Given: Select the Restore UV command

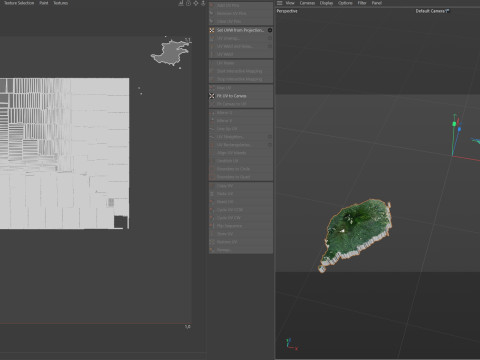Looking at the screenshot, I should coord(241,242).
